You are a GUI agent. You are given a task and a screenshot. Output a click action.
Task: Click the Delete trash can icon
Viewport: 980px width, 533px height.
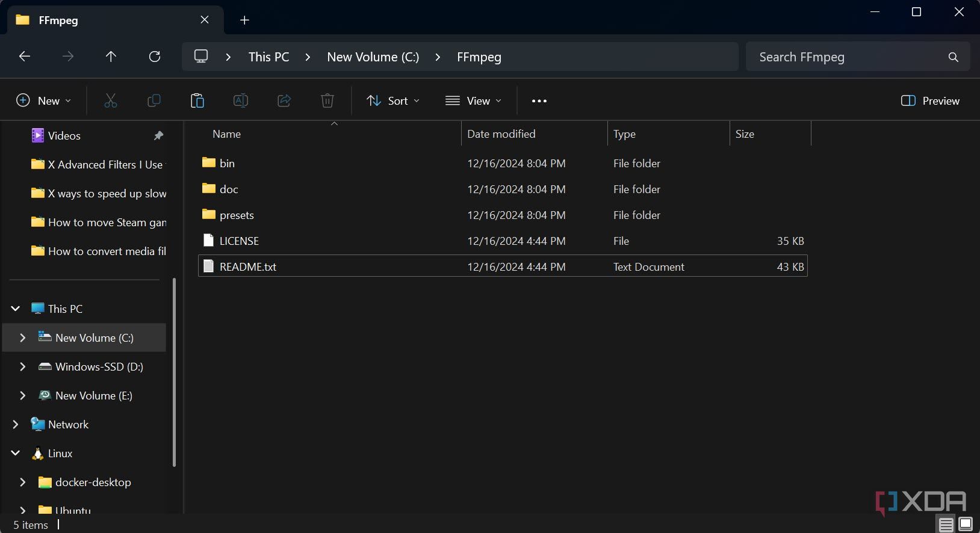pos(327,100)
